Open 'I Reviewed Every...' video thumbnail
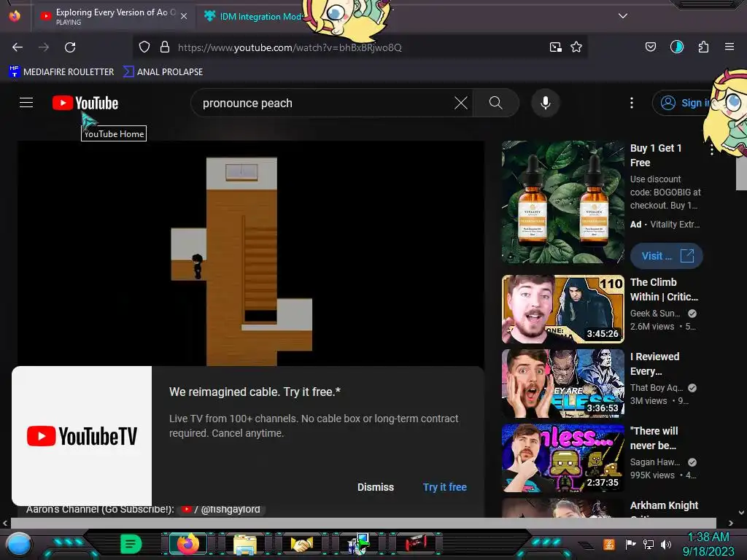The height and width of the screenshot is (560, 747). tap(562, 384)
